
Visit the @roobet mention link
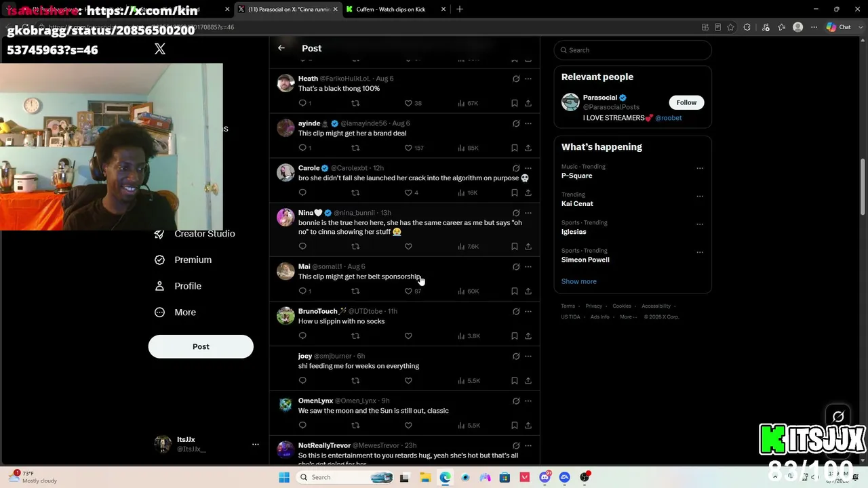coord(669,118)
